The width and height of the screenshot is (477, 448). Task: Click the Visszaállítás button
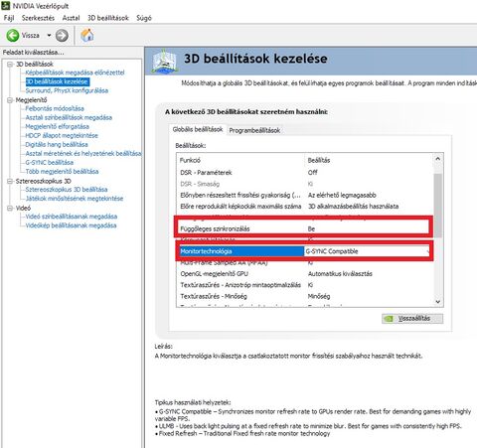coord(412,318)
